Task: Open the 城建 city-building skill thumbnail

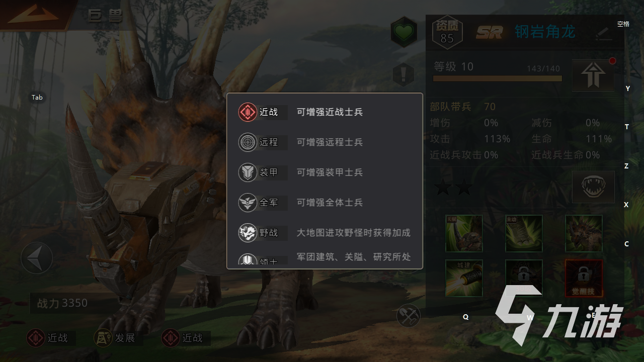Action: 464,278
